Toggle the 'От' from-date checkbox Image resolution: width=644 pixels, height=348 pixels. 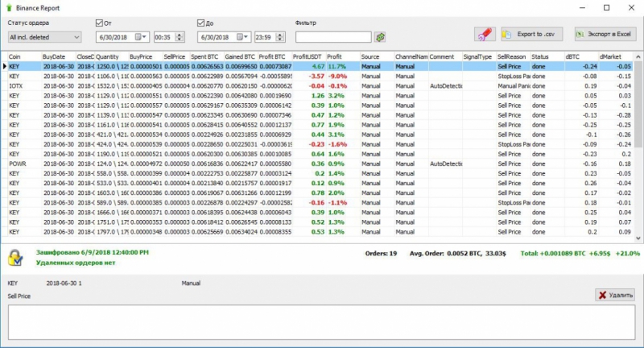[x=99, y=23]
